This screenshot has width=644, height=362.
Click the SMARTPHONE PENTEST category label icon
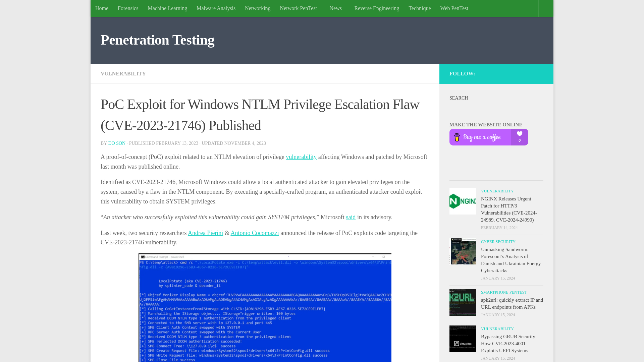click(504, 292)
